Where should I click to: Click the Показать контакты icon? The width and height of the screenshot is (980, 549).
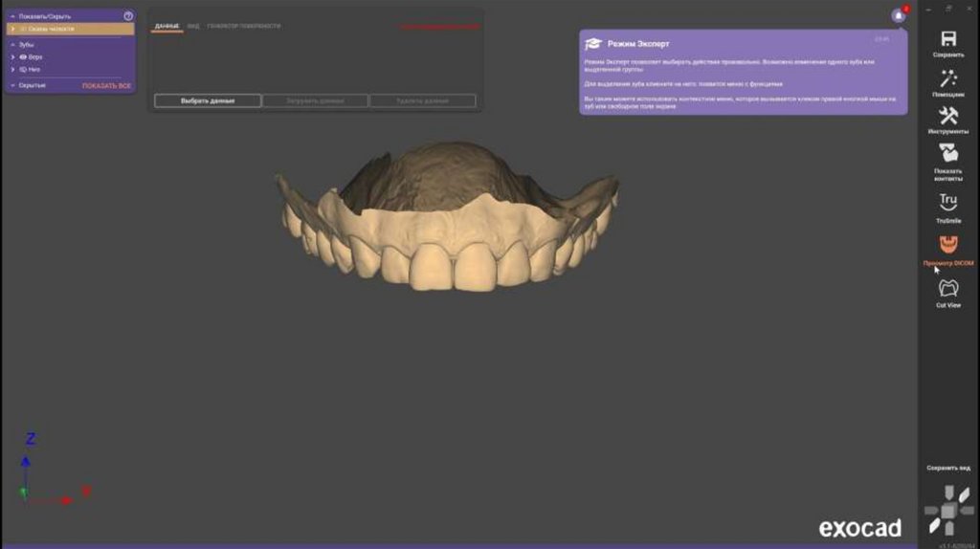[x=948, y=154]
